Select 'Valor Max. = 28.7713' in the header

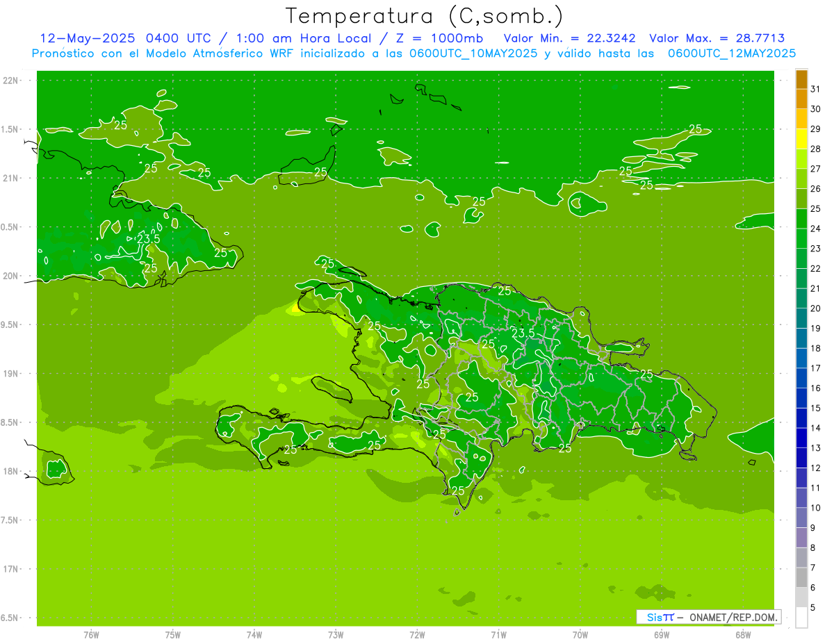[717, 38]
